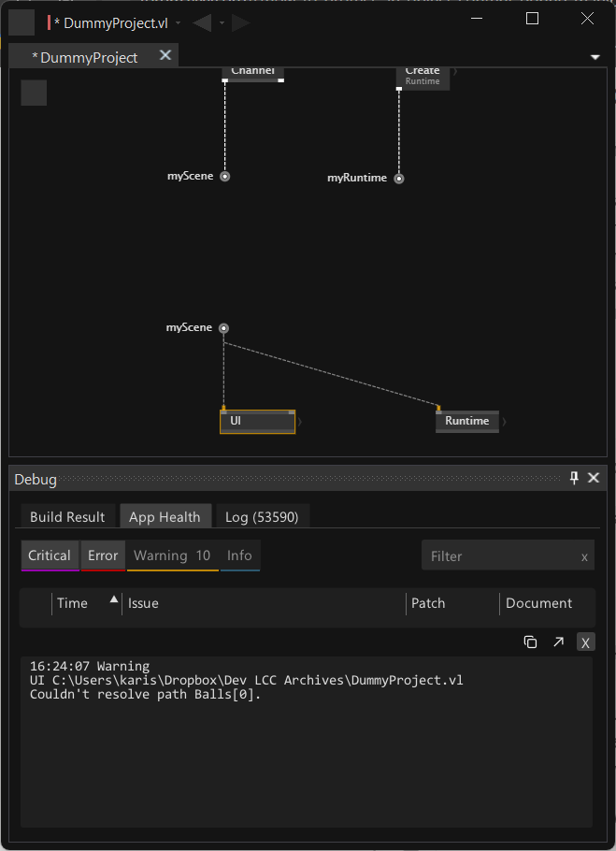Open the document dropdown next to DummyProject.vl

178,22
